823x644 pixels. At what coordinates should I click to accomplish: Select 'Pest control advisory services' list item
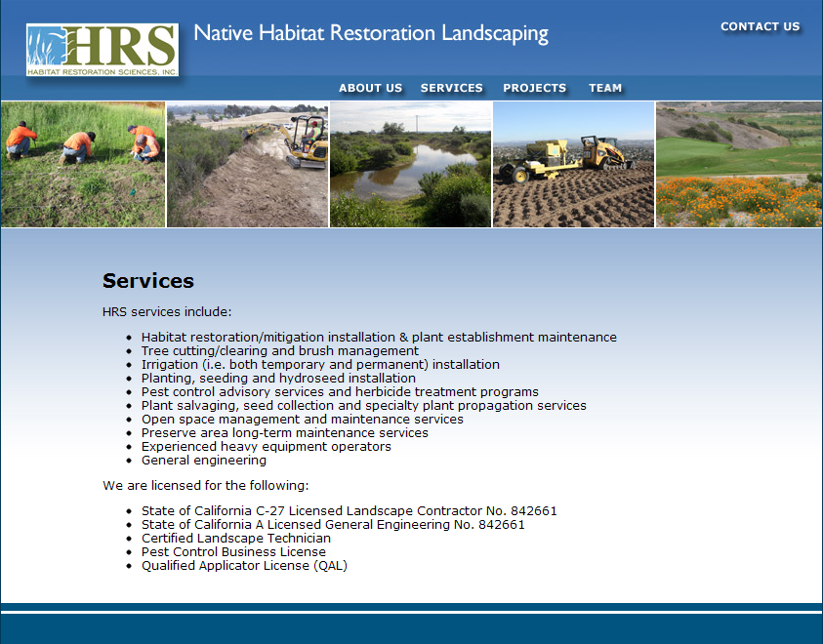pos(340,391)
